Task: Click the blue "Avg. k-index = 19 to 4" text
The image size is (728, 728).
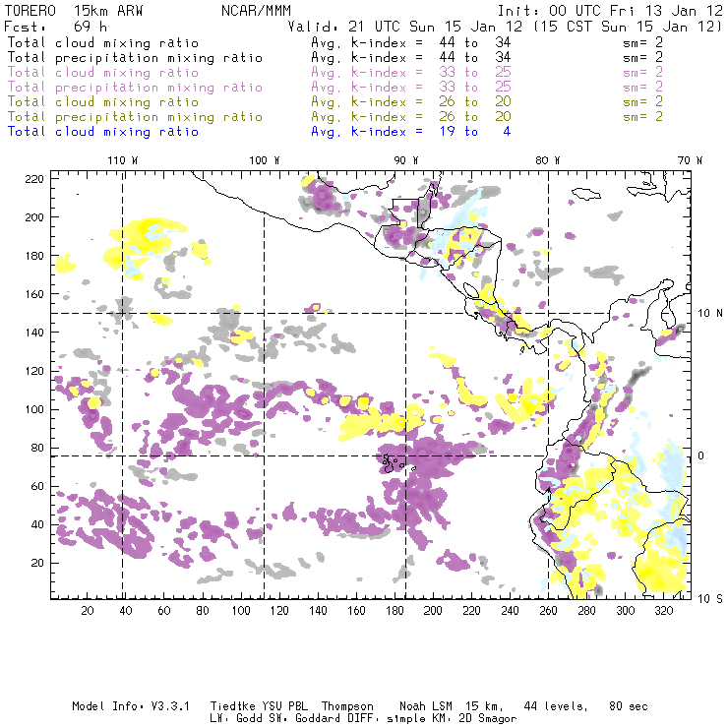Action: point(411,132)
